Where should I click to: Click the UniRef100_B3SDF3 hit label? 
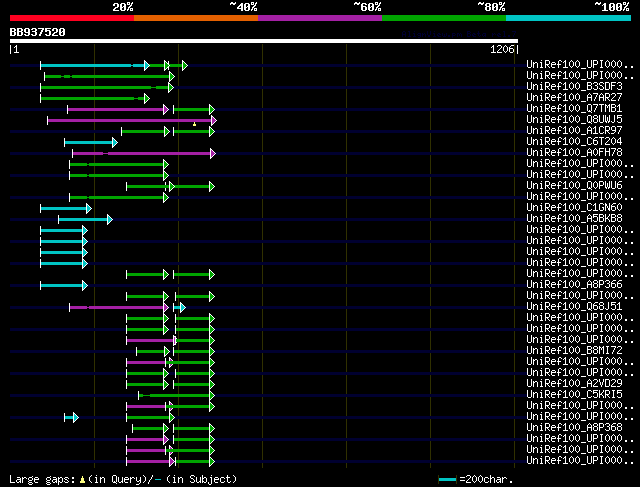574,87
